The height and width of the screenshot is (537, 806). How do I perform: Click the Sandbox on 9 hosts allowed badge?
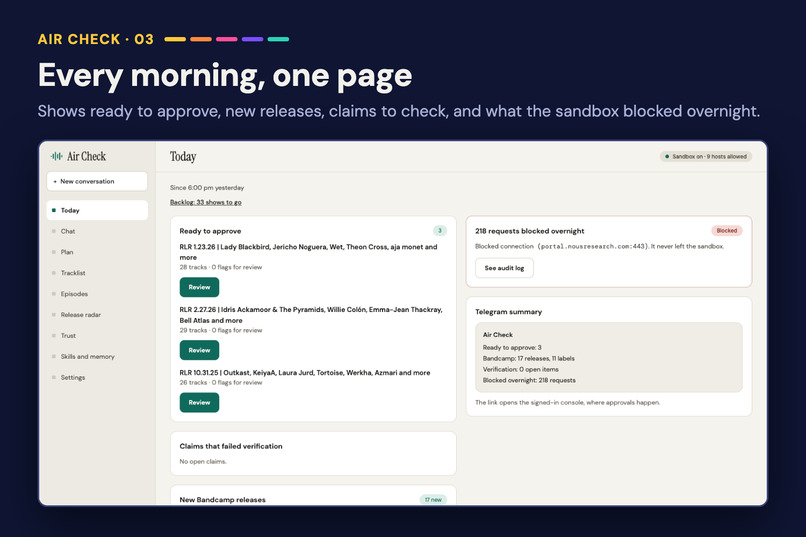(706, 156)
